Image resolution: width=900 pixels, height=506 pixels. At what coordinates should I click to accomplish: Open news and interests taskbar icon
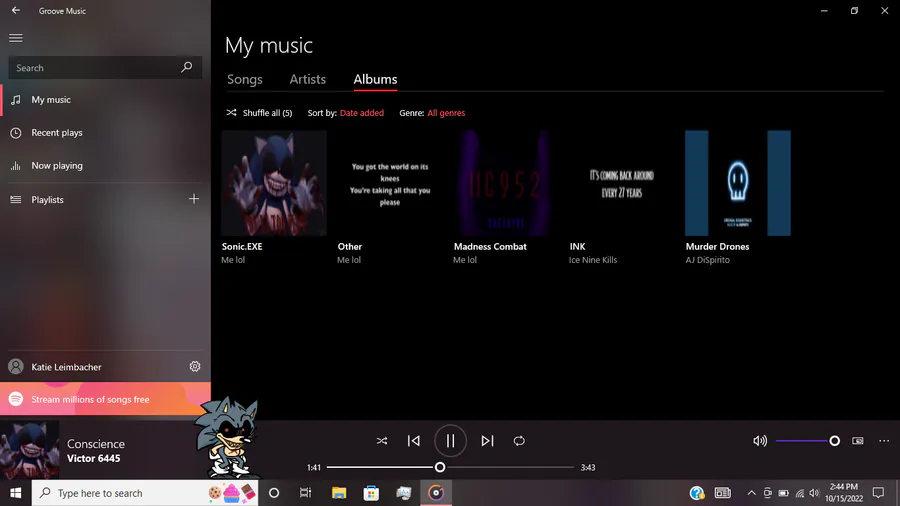click(x=723, y=493)
